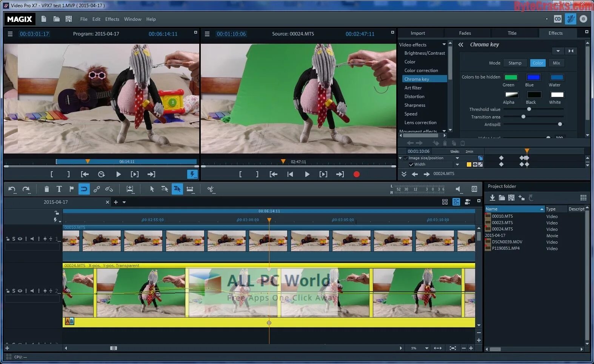Go back using the double chevron beside Chroma key
Viewport: 594px width, 364px height.
click(461, 45)
